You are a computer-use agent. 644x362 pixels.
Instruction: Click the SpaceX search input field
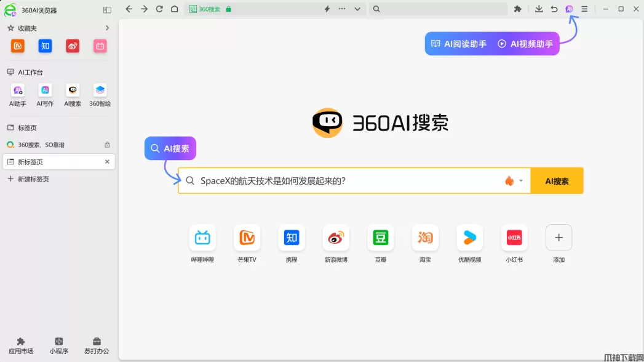pos(344,181)
